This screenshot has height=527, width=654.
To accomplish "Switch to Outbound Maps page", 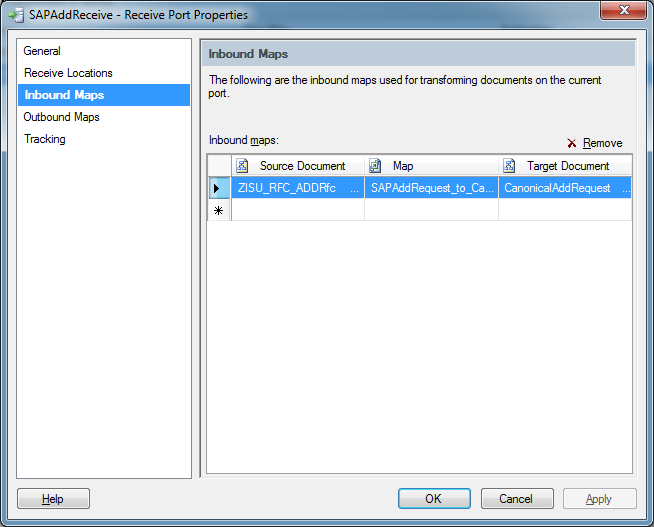I will point(61,117).
